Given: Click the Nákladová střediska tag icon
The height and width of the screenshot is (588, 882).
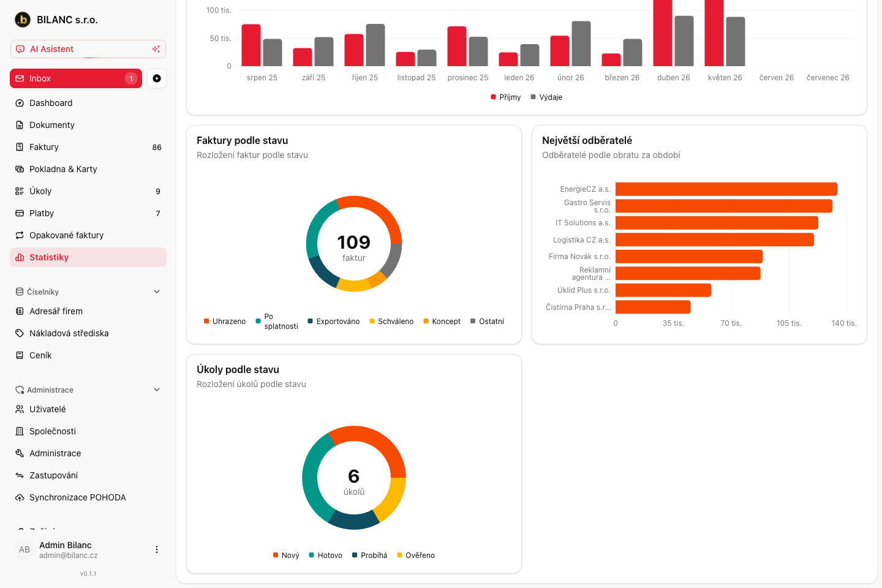Looking at the screenshot, I should [x=20, y=333].
